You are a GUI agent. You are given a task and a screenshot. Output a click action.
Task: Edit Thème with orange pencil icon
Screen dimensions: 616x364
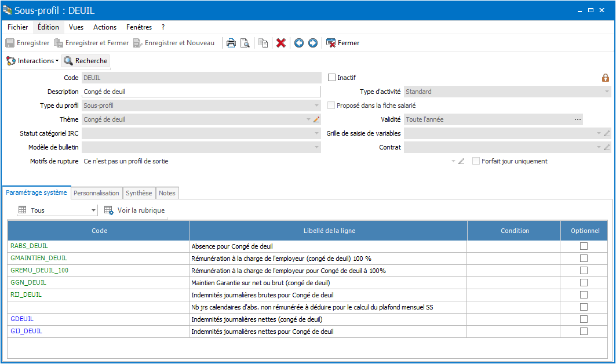[x=316, y=119]
